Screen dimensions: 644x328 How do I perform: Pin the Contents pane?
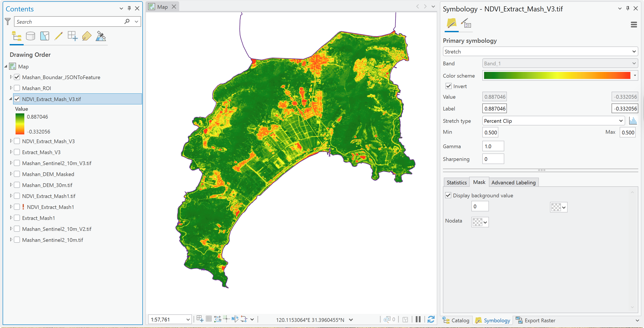click(129, 8)
